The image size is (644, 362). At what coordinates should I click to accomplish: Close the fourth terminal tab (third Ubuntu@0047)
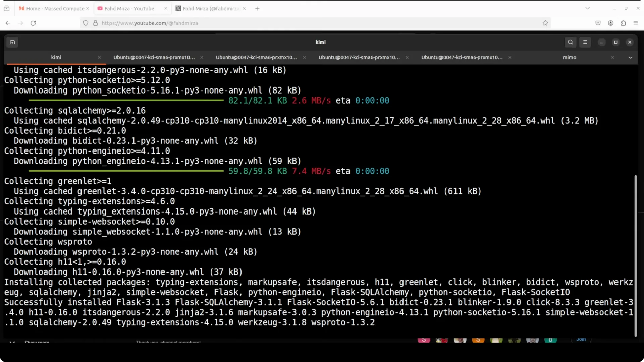(x=407, y=58)
